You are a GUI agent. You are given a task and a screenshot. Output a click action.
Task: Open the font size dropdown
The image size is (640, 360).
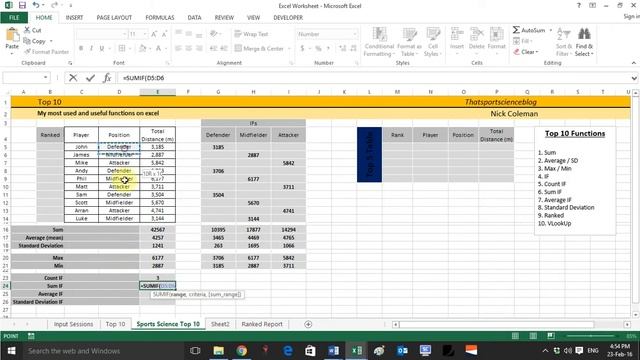(144, 34)
